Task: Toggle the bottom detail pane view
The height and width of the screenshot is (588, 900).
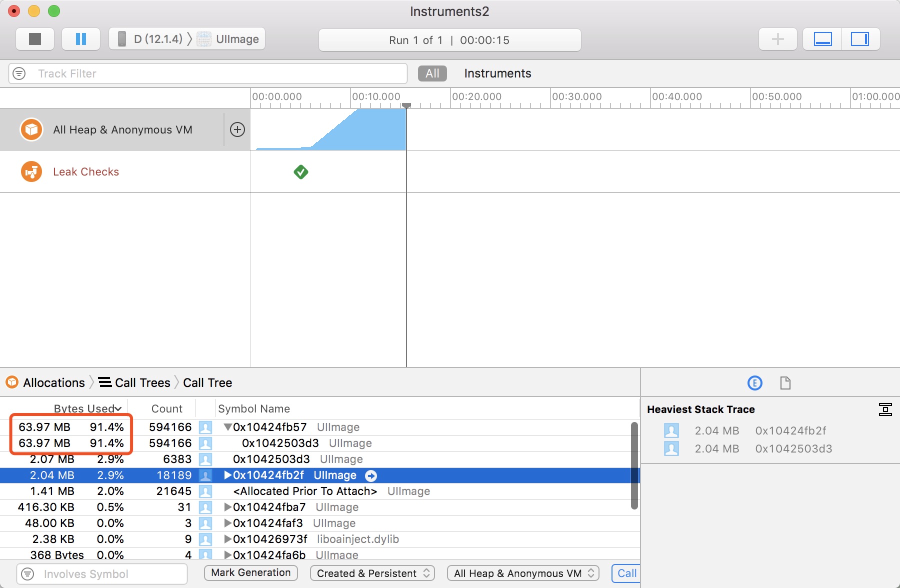Action: (822, 39)
